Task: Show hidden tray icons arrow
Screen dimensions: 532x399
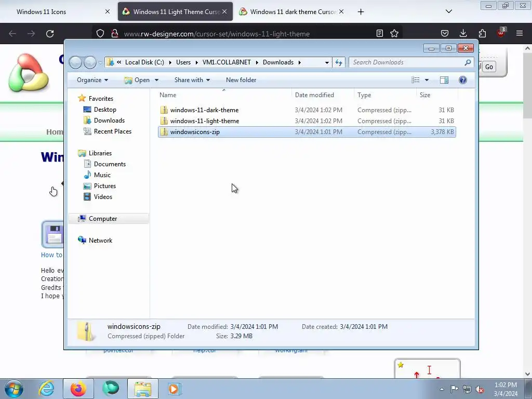Action: pyautogui.click(x=442, y=389)
